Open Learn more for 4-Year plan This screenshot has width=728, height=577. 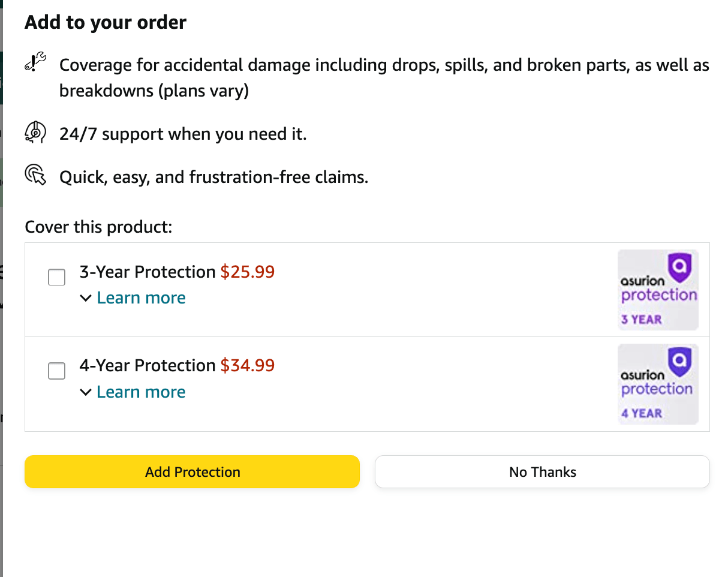pos(141,392)
